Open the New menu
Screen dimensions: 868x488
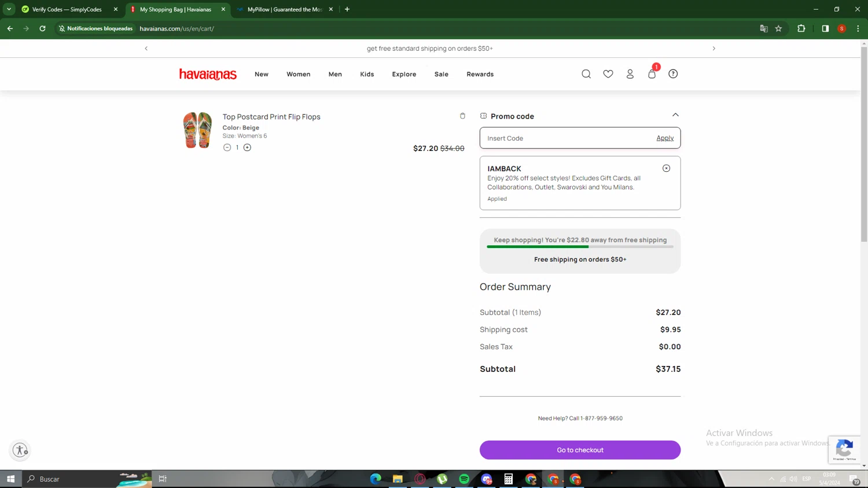pyautogui.click(x=262, y=74)
